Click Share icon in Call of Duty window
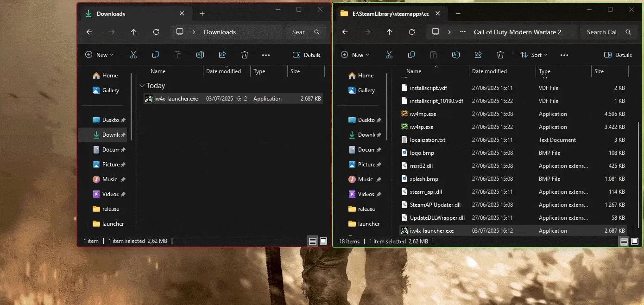The width and height of the screenshot is (644, 305). [478, 55]
